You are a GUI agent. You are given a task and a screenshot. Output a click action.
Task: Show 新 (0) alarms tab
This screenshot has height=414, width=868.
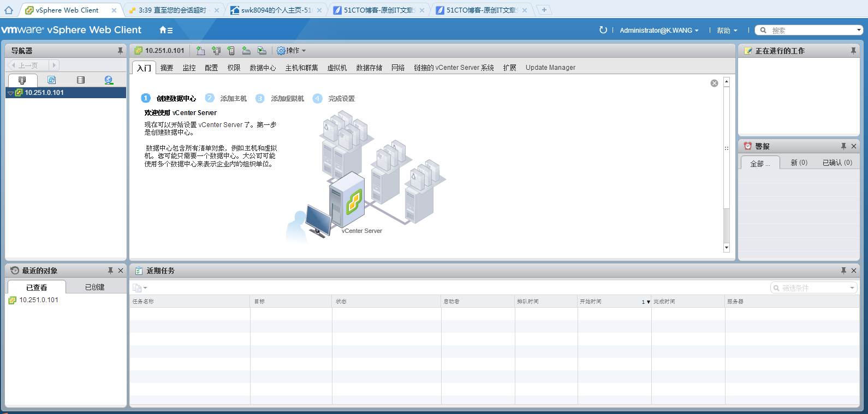tap(799, 163)
